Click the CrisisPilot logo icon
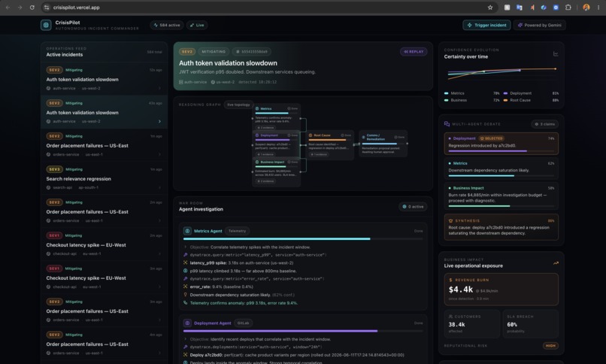Screen dimensions: 606x364 point(46,25)
